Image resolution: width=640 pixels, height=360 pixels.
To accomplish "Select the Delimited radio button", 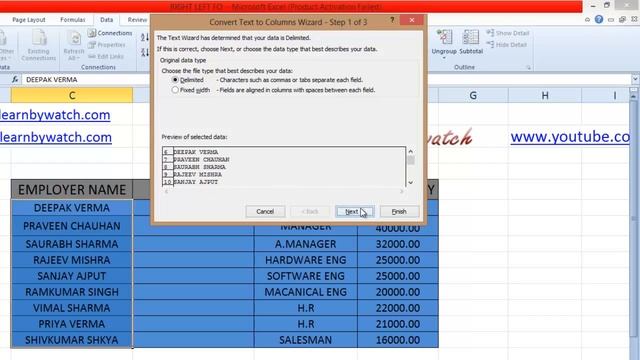I will [x=176, y=80].
